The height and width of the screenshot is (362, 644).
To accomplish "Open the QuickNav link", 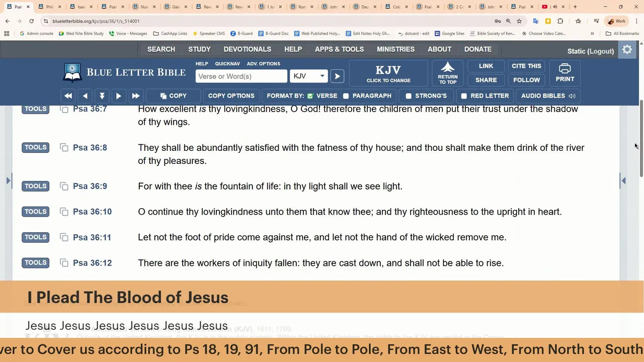I will coord(227,64).
